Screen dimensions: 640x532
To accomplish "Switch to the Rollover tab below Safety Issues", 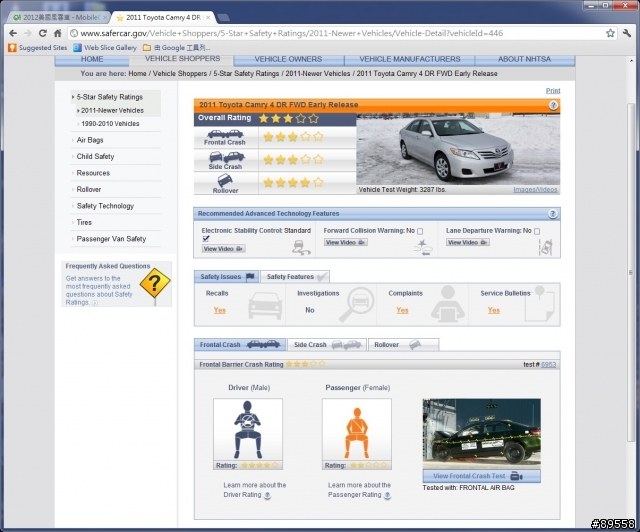I will [403, 345].
